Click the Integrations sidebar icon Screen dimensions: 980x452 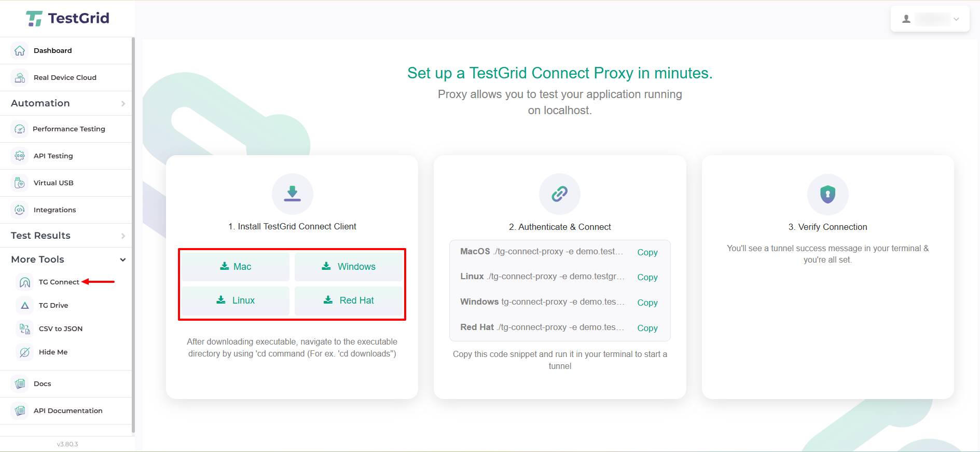(x=20, y=210)
